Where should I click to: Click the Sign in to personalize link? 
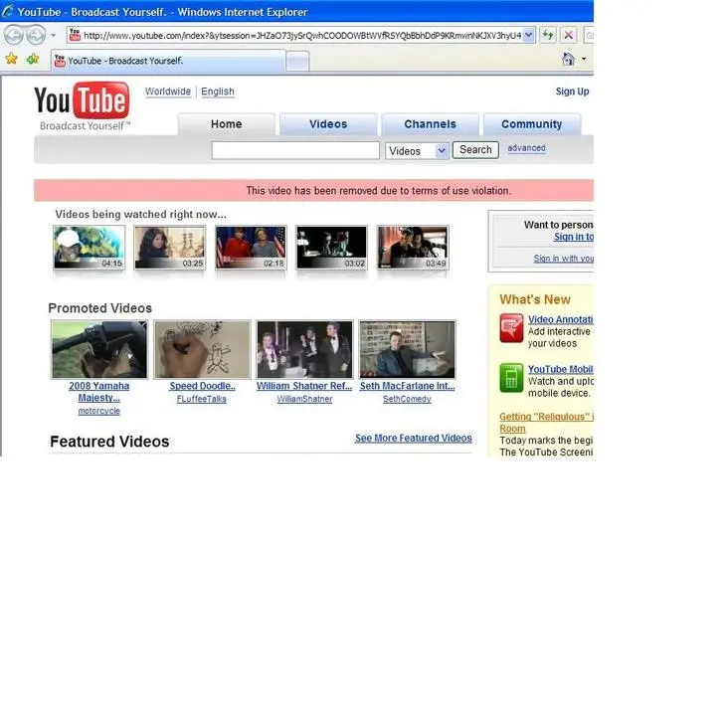pyautogui.click(x=574, y=237)
